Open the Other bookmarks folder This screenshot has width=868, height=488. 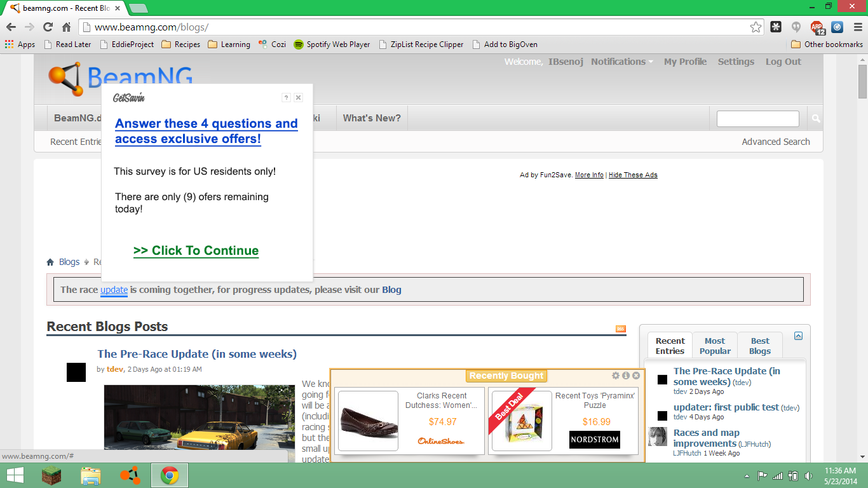(827, 44)
